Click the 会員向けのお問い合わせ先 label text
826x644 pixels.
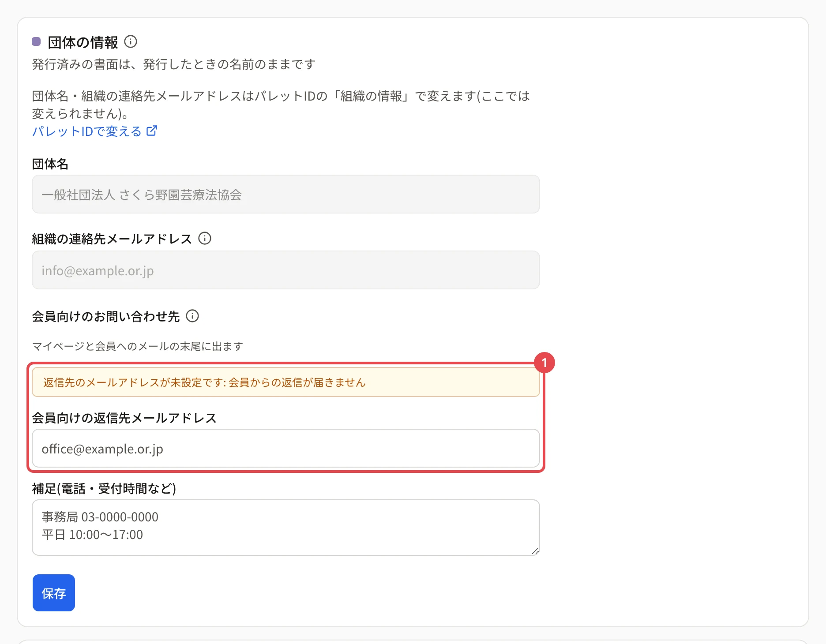pyautogui.click(x=106, y=316)
